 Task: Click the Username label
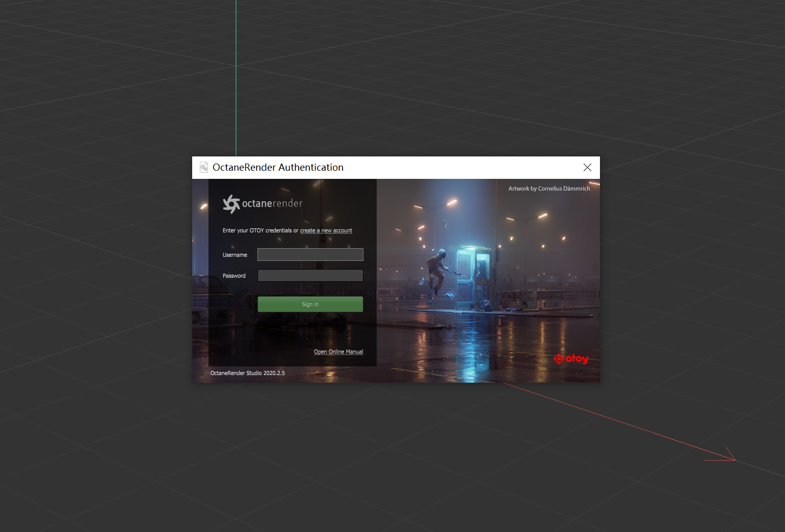click(x=234, y=255)
